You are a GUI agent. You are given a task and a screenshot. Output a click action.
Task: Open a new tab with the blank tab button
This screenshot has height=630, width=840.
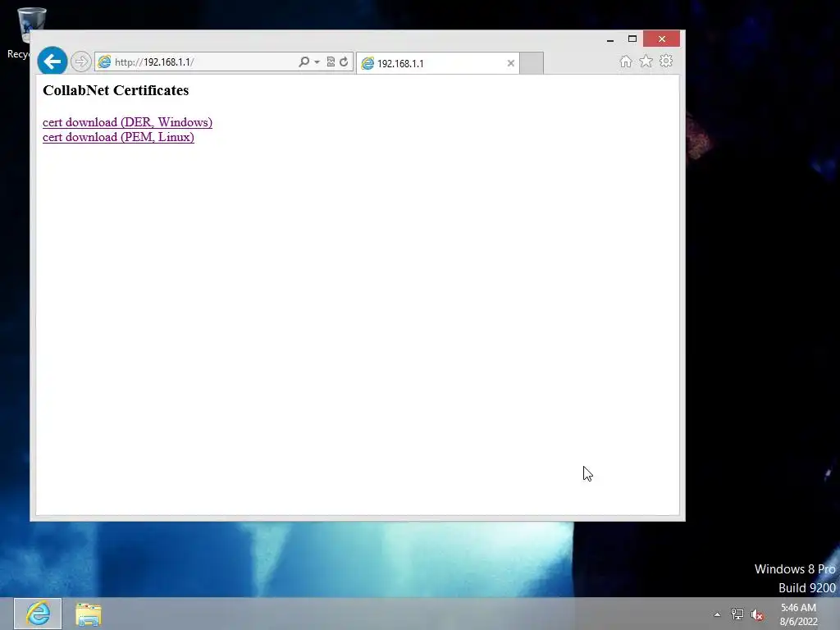(532, 63)
